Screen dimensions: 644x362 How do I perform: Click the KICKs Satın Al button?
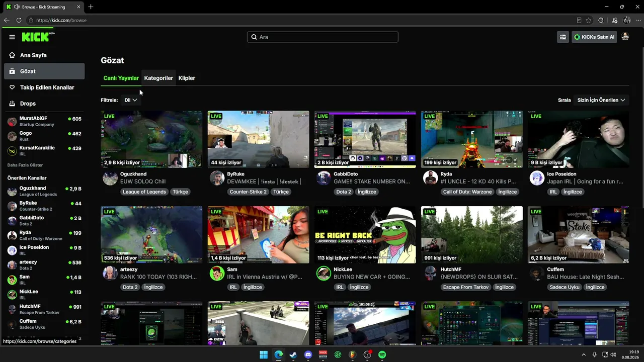pos(594,37)
